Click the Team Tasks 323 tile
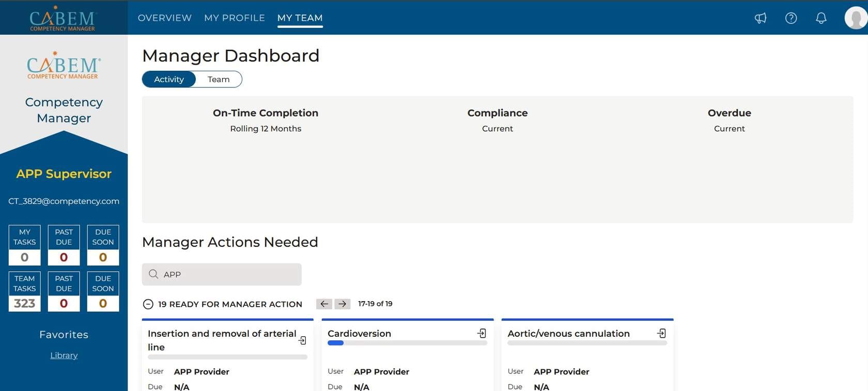The image size is (868, 391). [x=24, y=292]
